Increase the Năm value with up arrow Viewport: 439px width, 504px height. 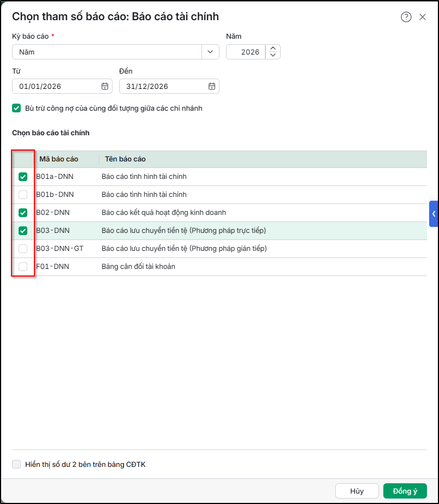tap(273, 49)
